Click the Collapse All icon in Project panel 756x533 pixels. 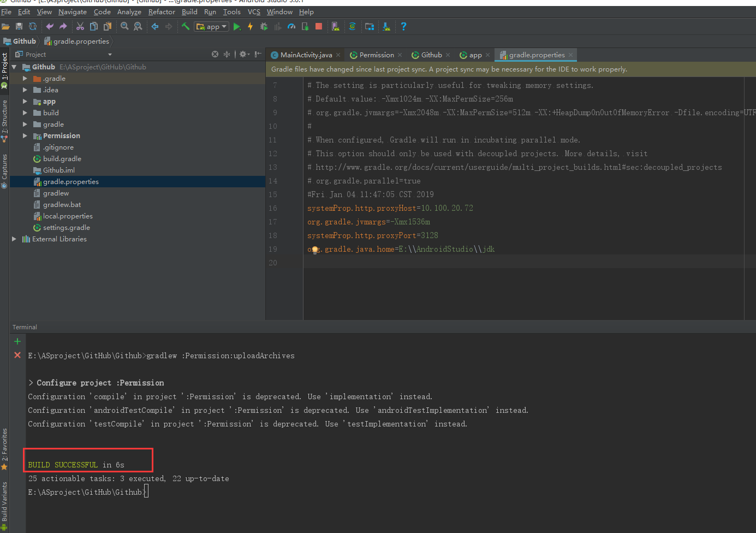(227, 54)
